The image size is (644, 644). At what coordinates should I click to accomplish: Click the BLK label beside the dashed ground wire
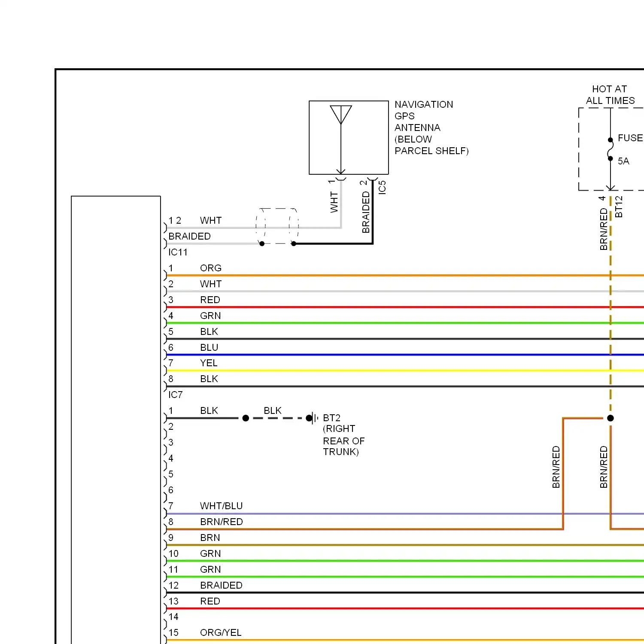[x=273, y=410]
